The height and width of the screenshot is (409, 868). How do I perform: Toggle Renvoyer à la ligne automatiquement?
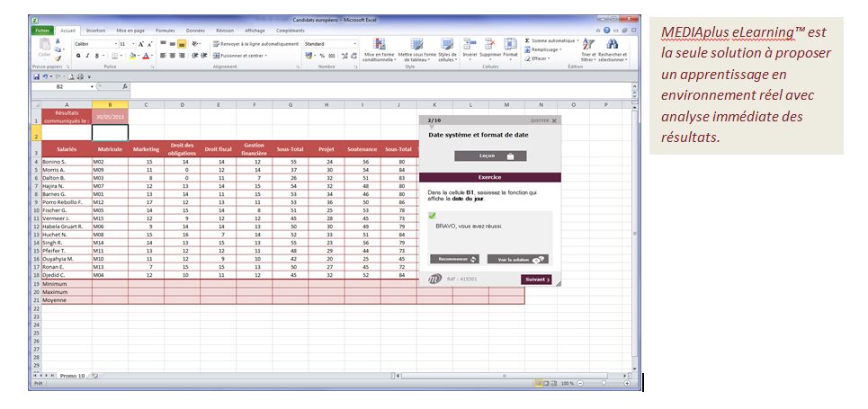pos(256,44)
